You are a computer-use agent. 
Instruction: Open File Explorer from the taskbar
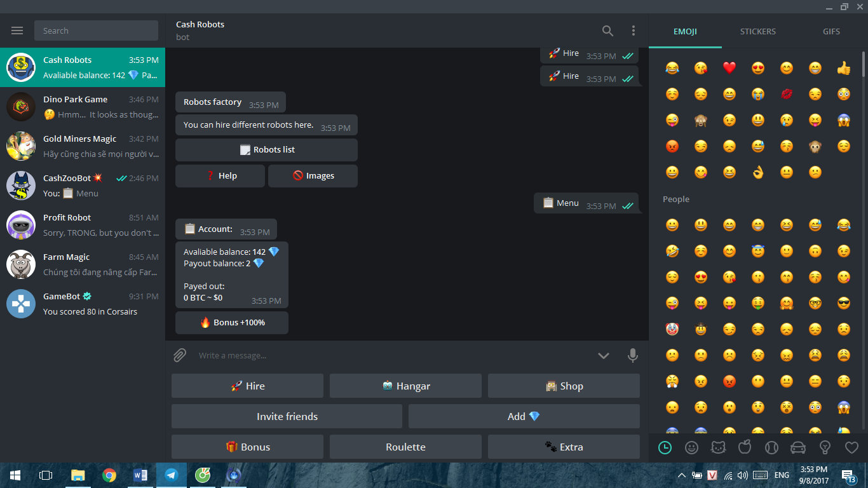pos(78,475)
